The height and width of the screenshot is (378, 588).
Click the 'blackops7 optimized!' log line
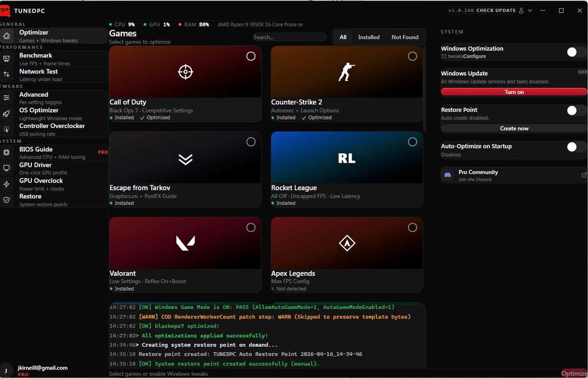coord(164,326)
